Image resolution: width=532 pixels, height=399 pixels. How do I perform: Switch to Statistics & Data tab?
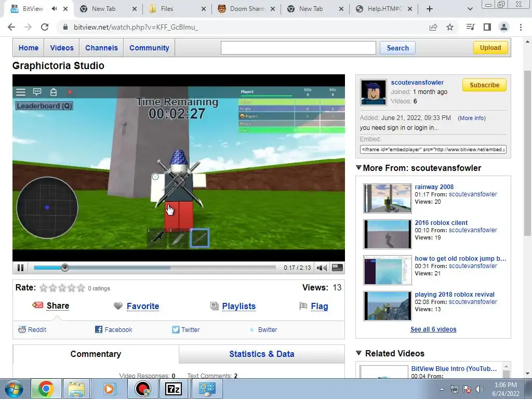click(262, 354)
